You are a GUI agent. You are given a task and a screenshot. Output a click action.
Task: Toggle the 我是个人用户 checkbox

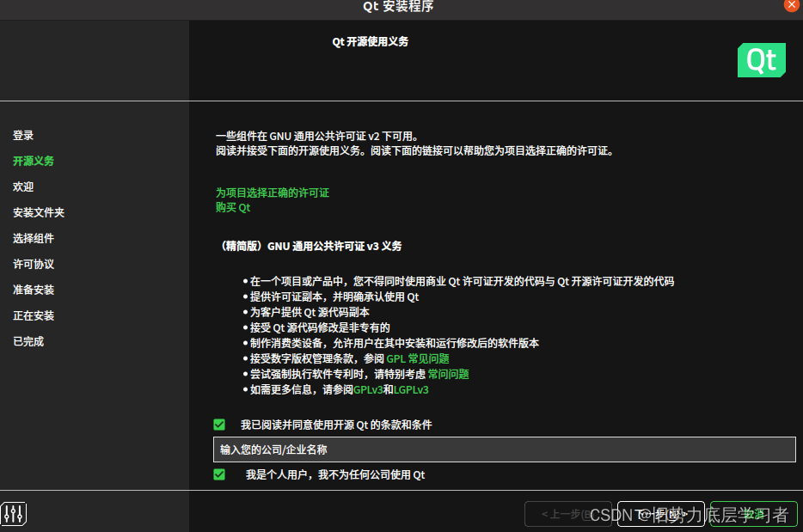point(219,474)
